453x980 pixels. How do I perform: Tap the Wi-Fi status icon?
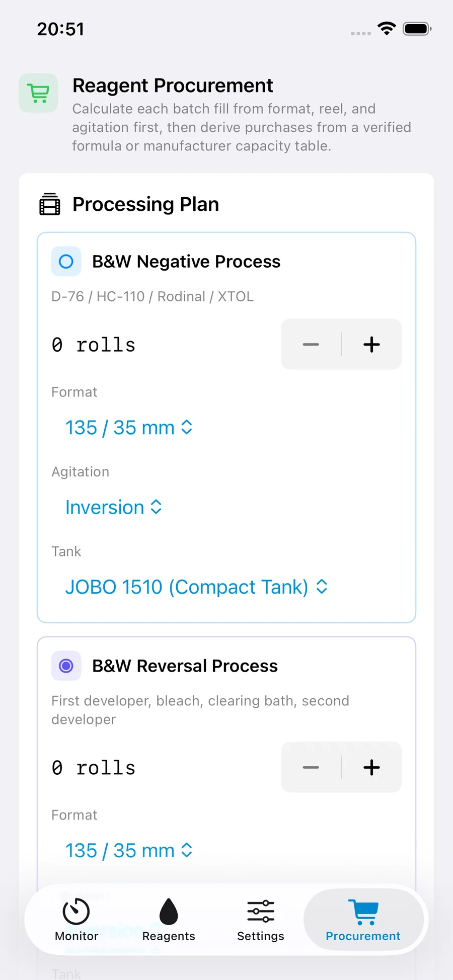coord(387,29)
